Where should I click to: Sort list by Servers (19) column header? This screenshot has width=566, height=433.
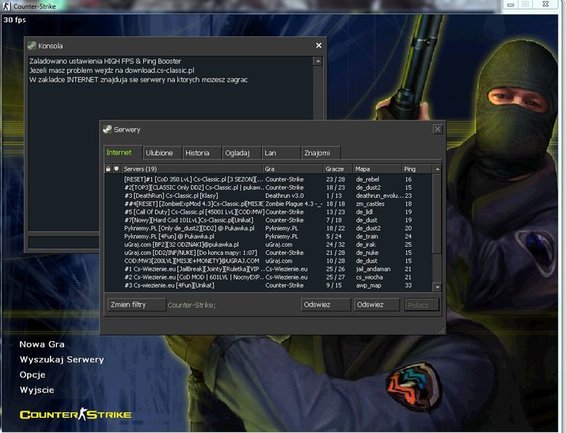192,169
